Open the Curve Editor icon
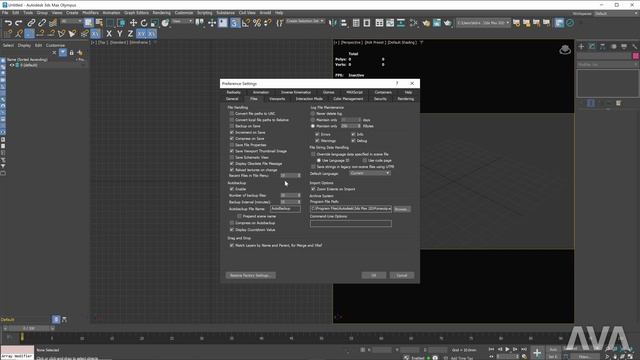This screenshot has height=360, width=640. pos(390,23)
